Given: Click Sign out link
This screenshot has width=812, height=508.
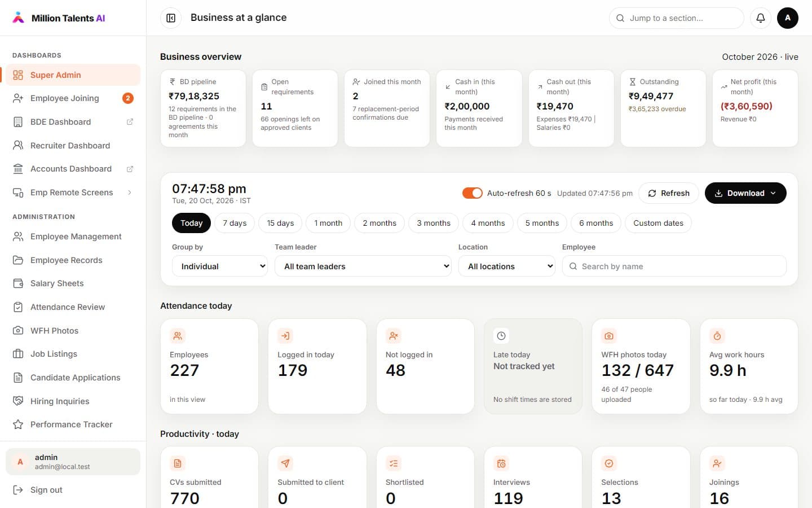Looking at the screenshot, I should [73, 490].
